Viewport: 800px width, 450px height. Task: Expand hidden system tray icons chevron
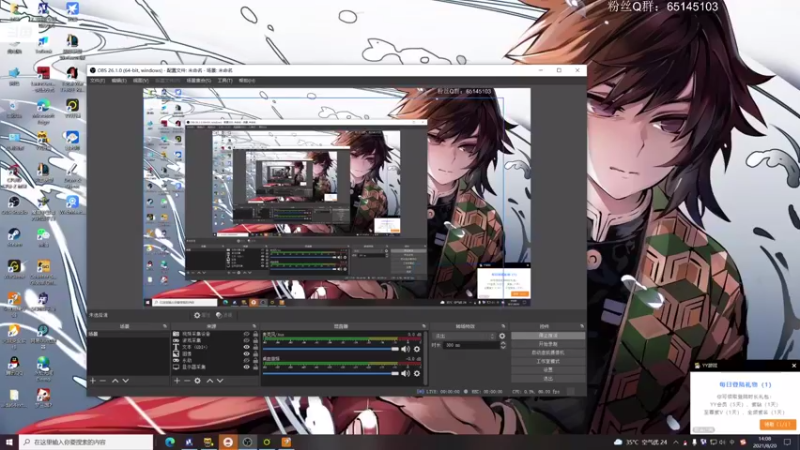click(x=676, y=442)
